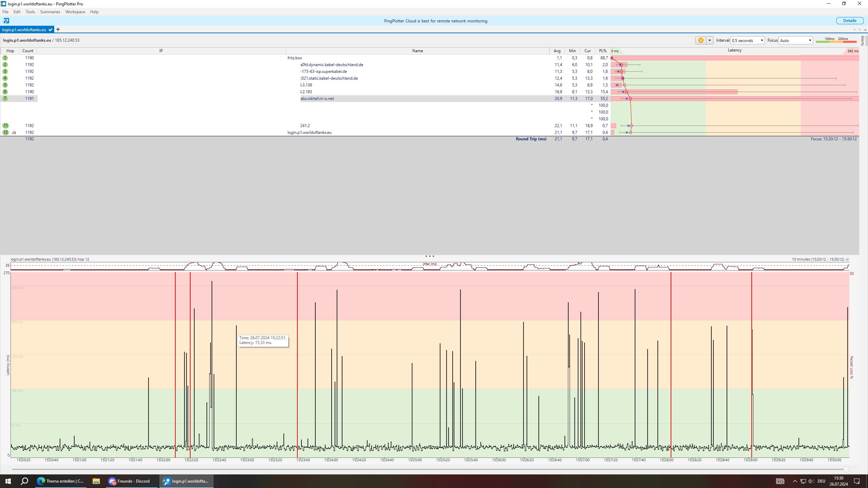Open the Interval 0,5 seconds dropdown

[x=747, y=40]
